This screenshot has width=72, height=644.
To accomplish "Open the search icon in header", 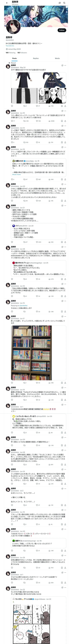I will click(64, 3).
